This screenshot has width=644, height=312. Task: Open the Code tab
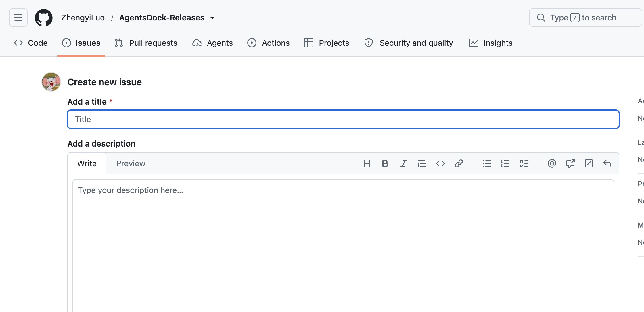[31, 43]
